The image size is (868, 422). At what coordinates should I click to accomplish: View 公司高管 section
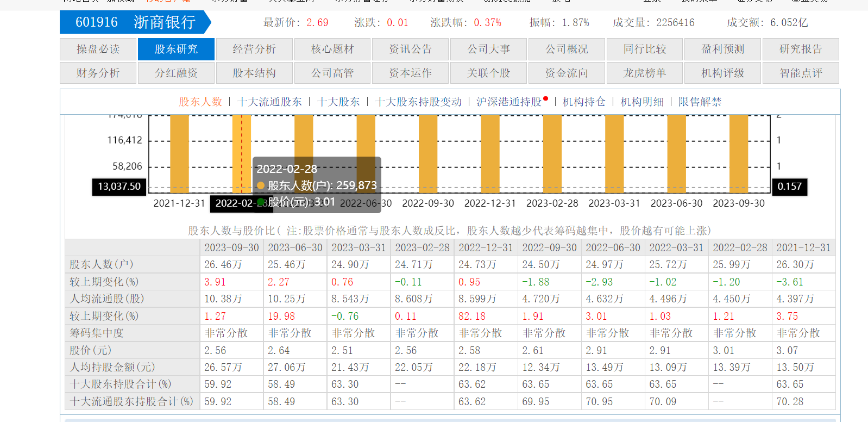(332, 73)
